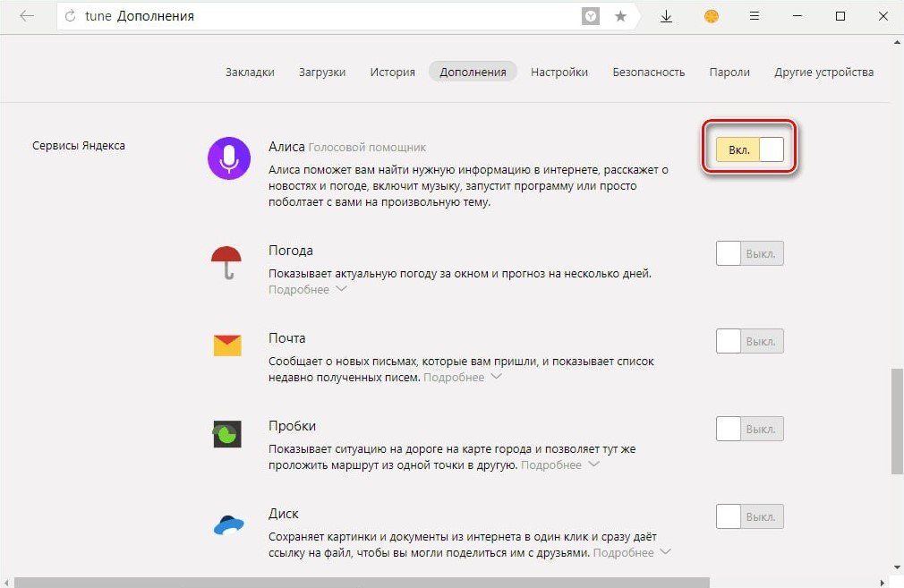Click the Алиса extension title
904x588 pixels.
coord(286,147)
